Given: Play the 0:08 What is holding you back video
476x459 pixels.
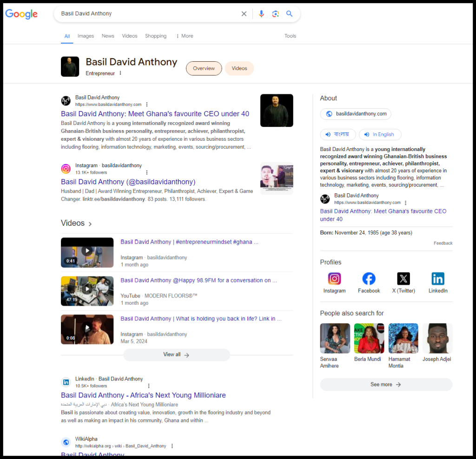Looking at the screenshot, I should [x=87, y=329].
